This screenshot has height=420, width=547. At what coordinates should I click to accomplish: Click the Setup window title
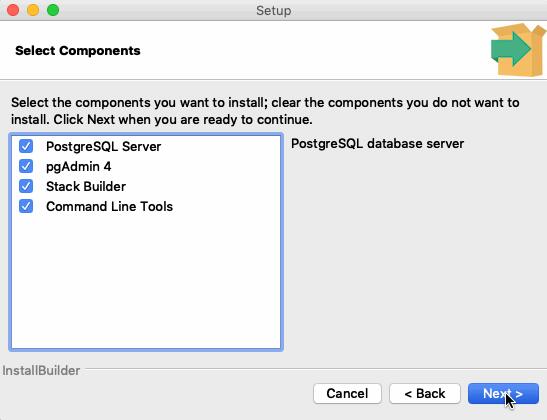click(274, 10)
